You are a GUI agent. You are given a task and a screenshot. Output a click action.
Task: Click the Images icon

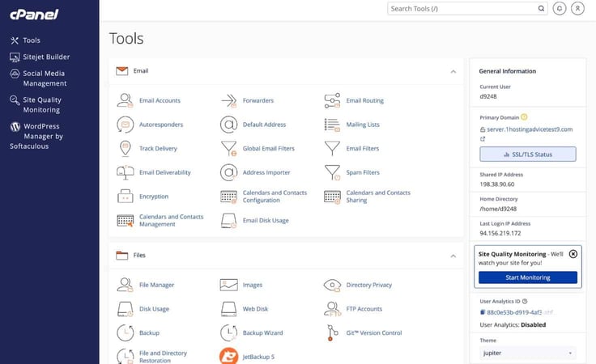(229, 285)
